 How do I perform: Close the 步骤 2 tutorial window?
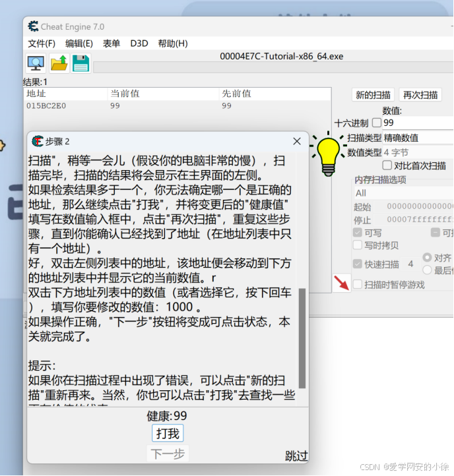[297, 141]
